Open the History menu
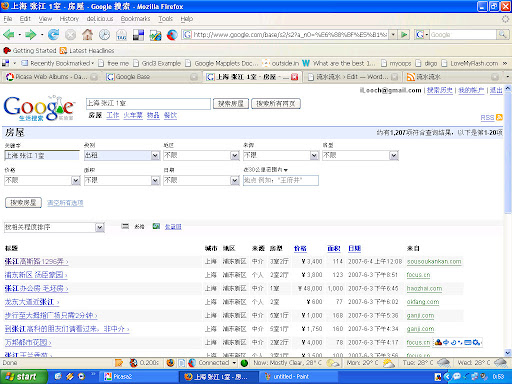 (x=69, y=19)
